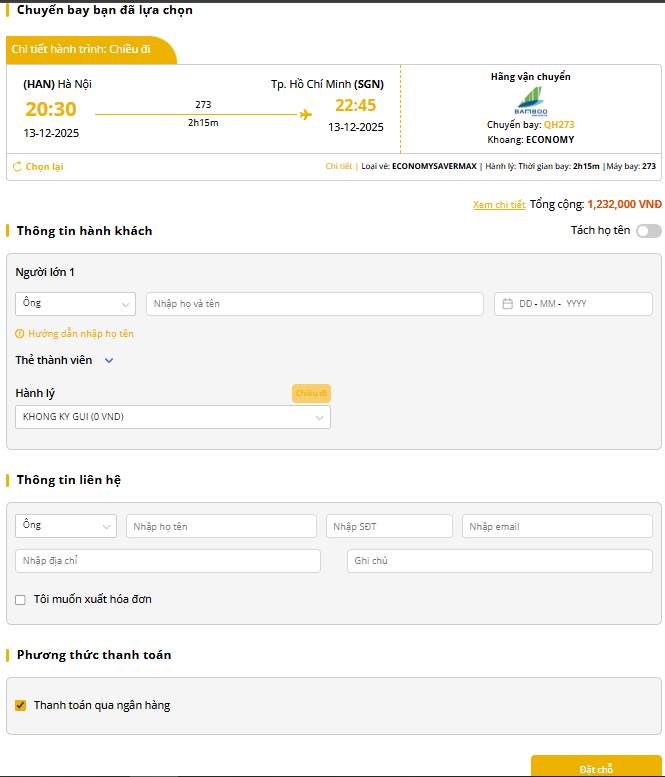Select the Chi tiết hành trình: Chiều đi tab

pos(91,50)
